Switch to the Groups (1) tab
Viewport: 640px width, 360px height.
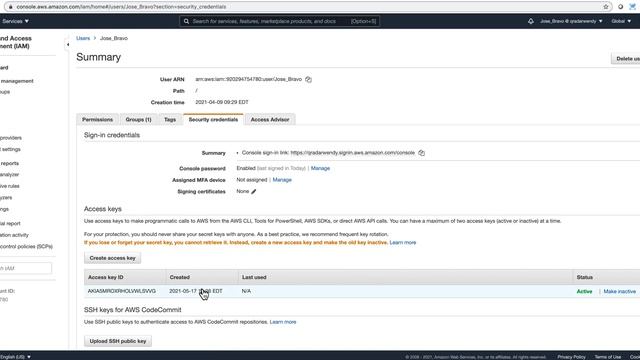pos(138,120)
